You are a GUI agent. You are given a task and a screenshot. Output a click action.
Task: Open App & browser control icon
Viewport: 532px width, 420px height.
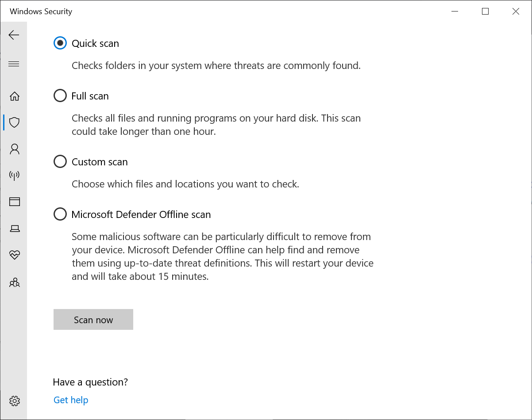[x=15, y=202]
